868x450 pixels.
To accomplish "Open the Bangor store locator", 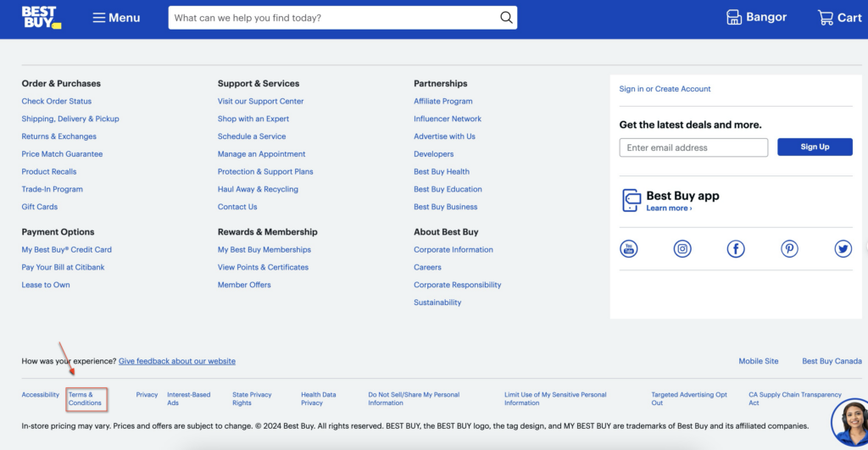I will (x=756, y=18).
